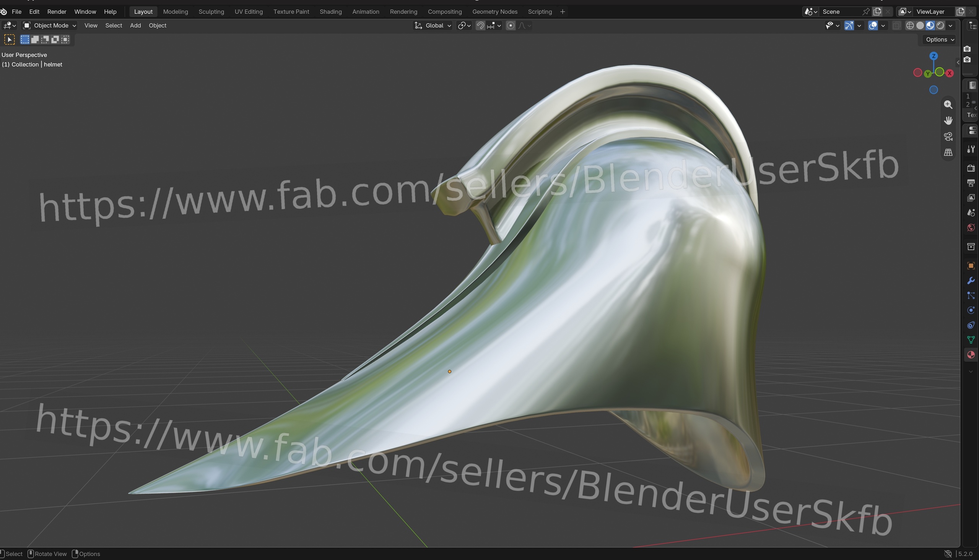Open the transform pivot point dropdown
This screenshot has height=560, width=979.
[464, 25]
